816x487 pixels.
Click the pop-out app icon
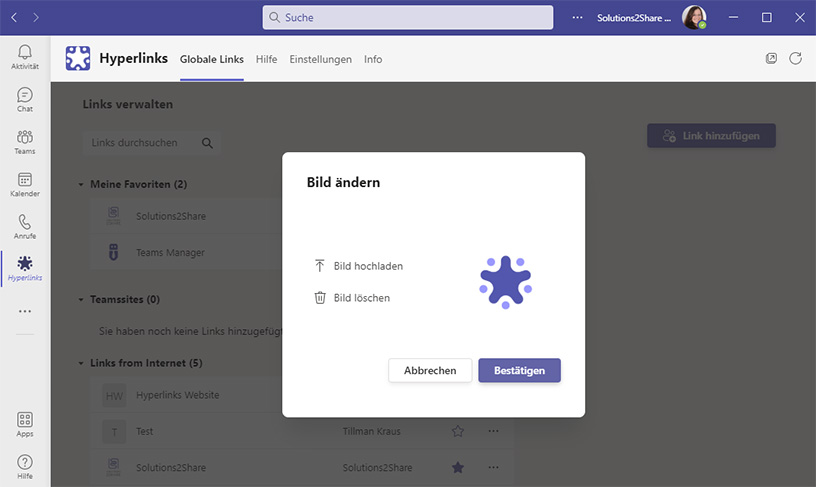tap(771, 58)
